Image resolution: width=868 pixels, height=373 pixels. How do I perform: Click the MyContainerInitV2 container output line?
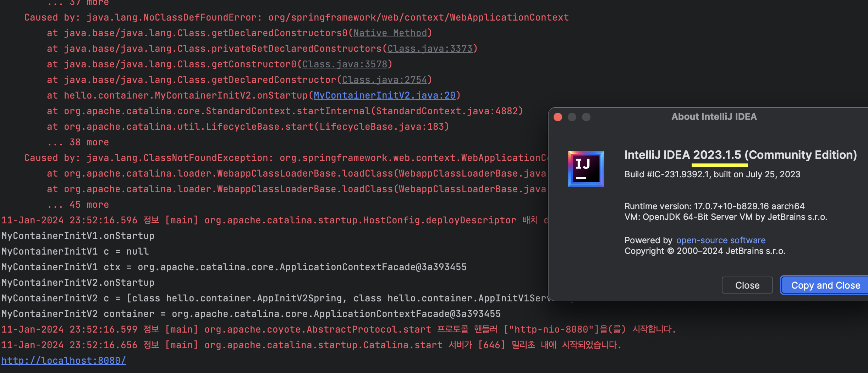tap(251, 314)
